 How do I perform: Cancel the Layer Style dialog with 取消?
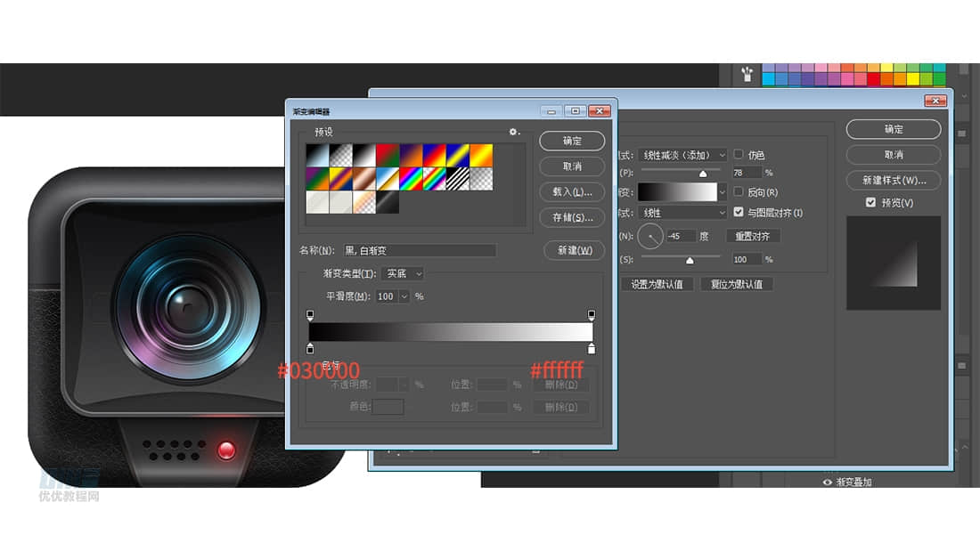click(x=894, y=155)
